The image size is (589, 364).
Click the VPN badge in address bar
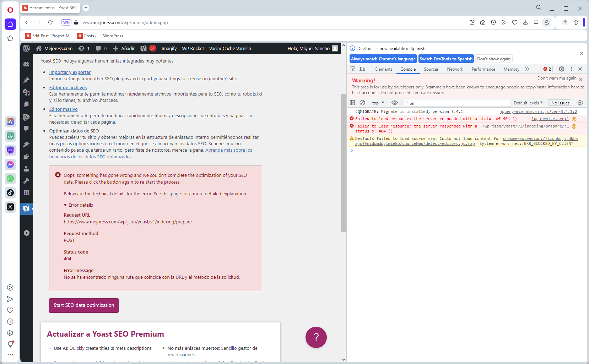tap(66, 22)
